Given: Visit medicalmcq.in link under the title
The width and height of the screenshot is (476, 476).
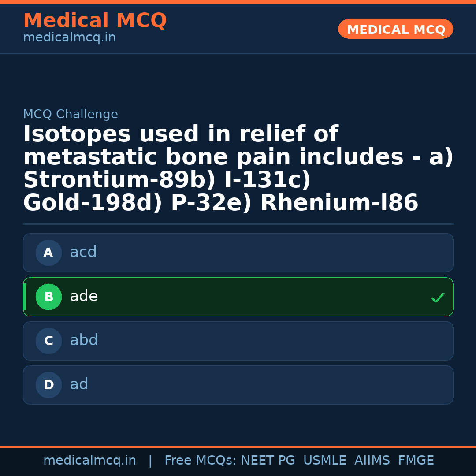Looking at the screenshot, I should pyautogui.click(x=69, y=38).
